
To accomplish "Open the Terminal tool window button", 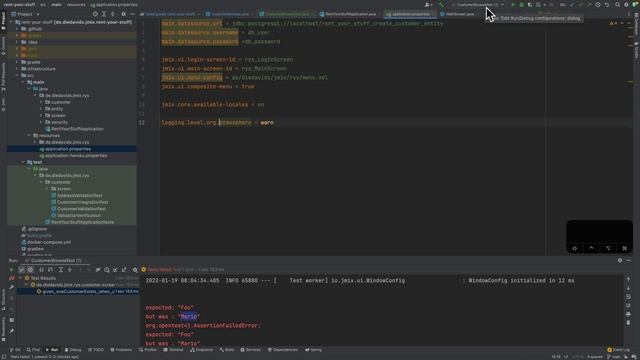I will (173, 350).
